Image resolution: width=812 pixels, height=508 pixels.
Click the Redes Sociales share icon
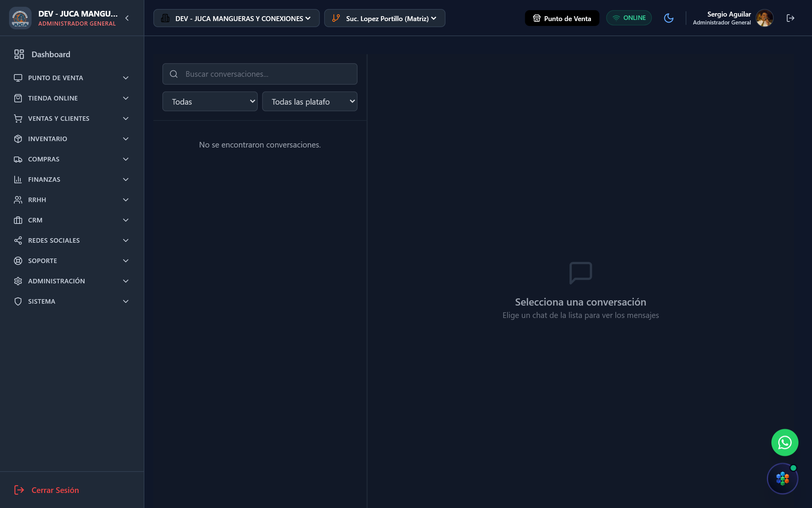pos(18,240)
